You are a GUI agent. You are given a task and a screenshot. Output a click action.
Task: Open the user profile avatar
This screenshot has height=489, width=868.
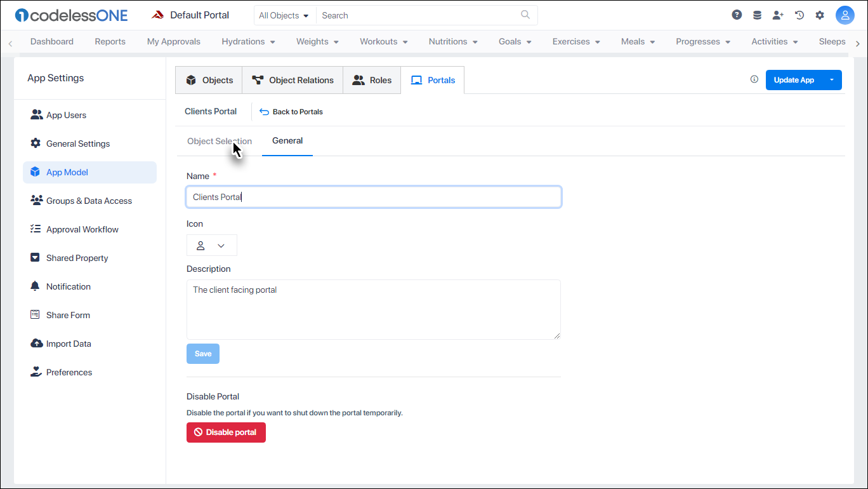[845, 15]
